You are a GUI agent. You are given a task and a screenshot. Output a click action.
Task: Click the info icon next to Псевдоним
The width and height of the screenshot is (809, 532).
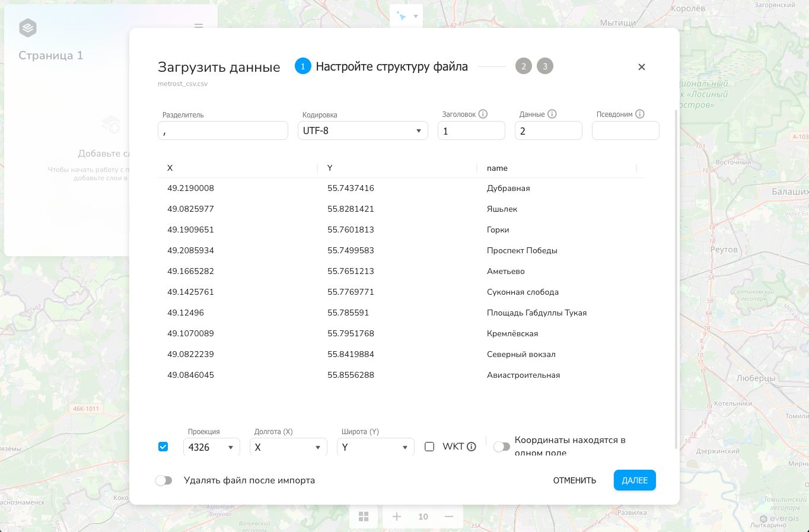coord(640,114)
